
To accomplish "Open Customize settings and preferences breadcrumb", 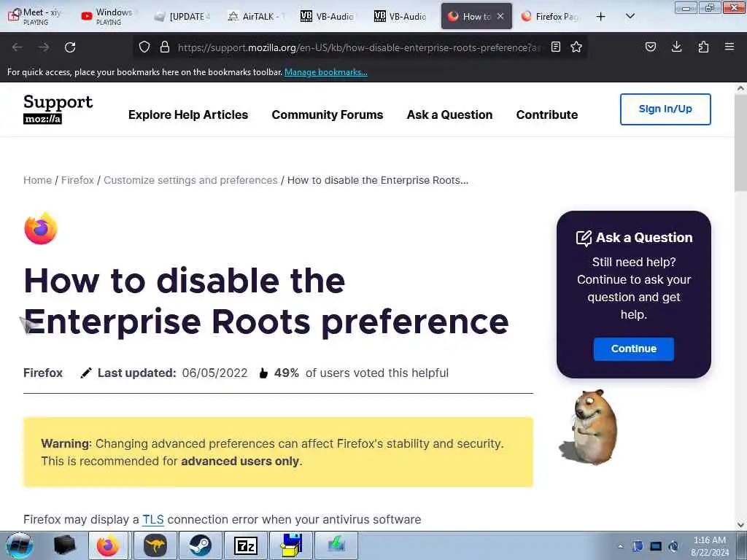I will coord(190,180).
